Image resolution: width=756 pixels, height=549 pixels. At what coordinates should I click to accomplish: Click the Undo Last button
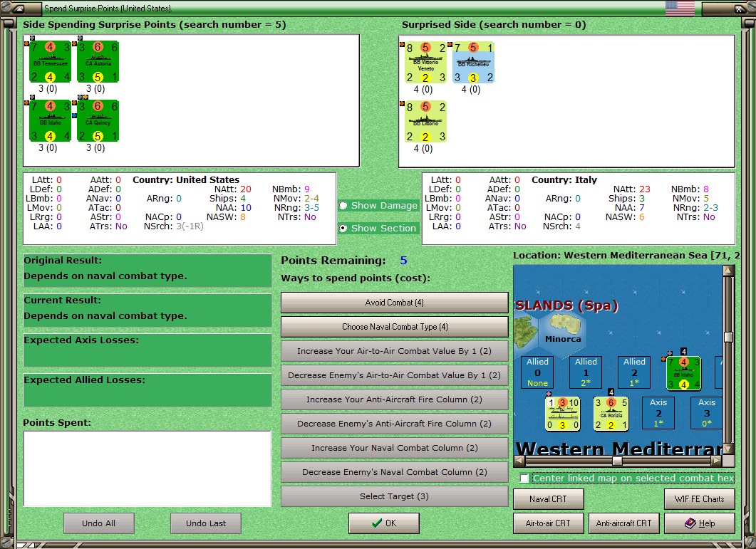click(206, 523)
